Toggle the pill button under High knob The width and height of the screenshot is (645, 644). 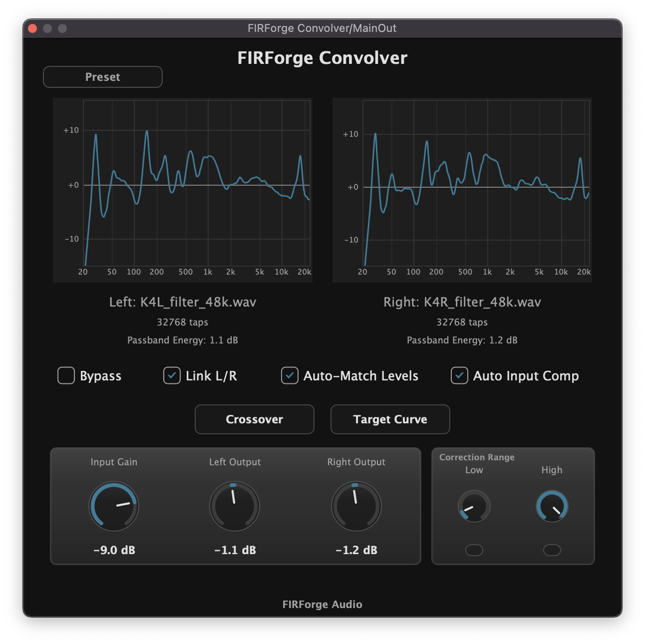552,550
